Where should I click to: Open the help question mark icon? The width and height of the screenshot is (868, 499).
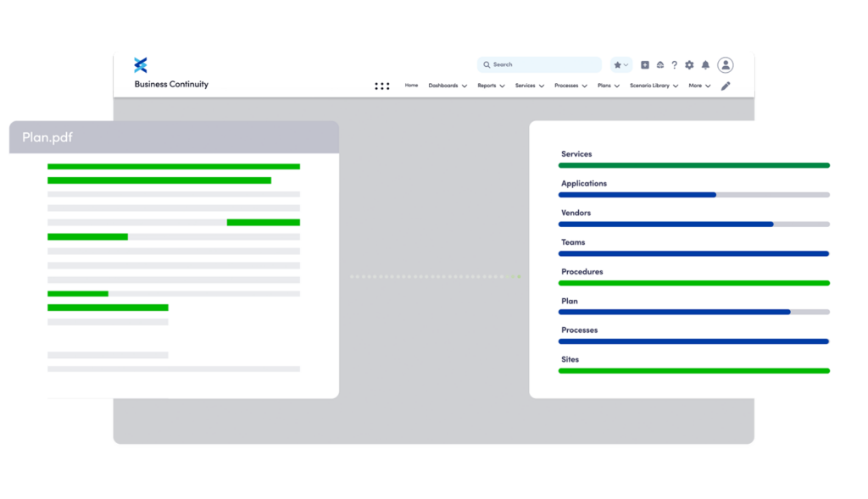coord(675,65)
